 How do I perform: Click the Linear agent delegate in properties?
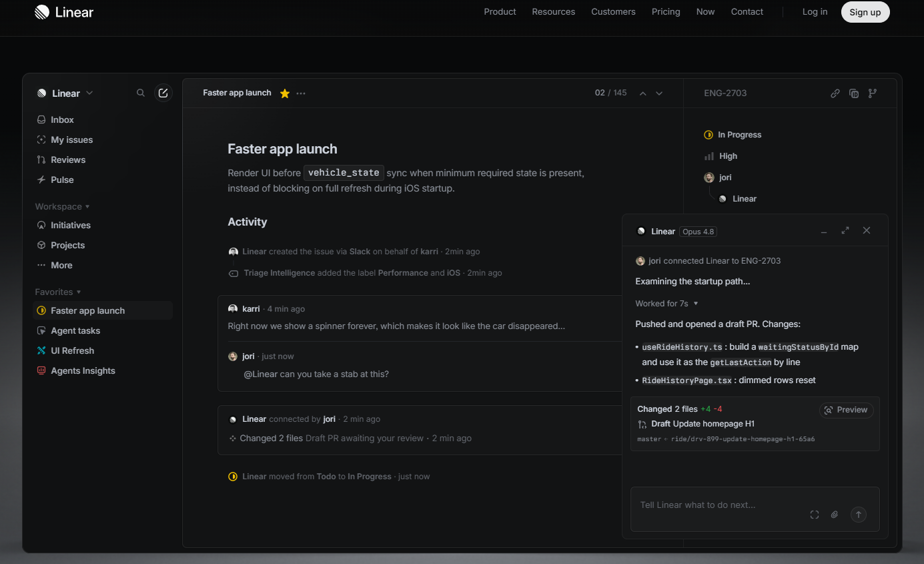point(737,199)
